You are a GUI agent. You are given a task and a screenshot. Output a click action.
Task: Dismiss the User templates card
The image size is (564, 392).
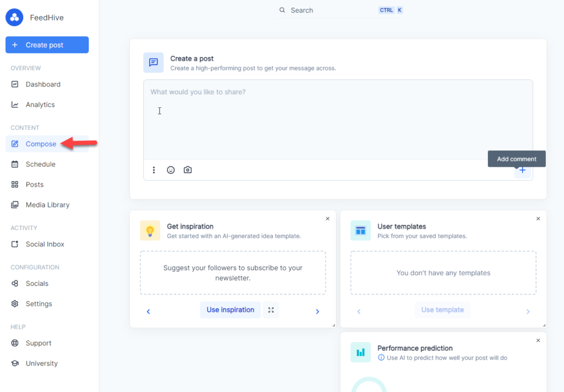pyautogui.click(x=538, y=219)
